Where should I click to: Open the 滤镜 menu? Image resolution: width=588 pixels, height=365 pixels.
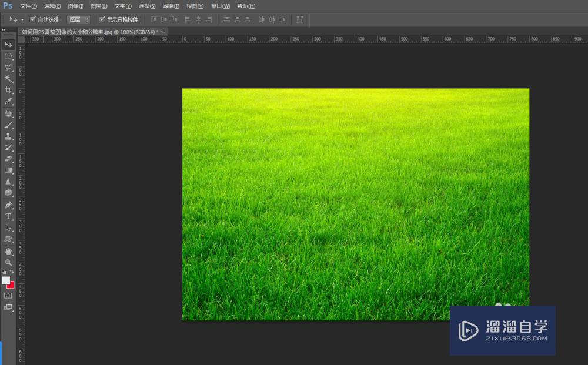point(171,6)
